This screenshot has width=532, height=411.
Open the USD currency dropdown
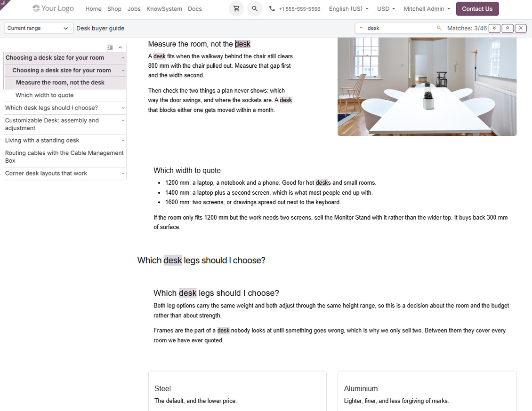pyautogui.click(x=386, y=9)
